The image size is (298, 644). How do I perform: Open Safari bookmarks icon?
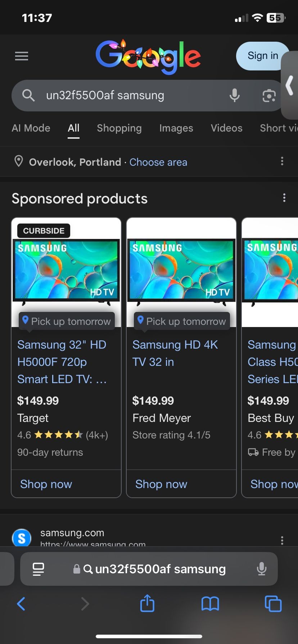tap(211, 604)
